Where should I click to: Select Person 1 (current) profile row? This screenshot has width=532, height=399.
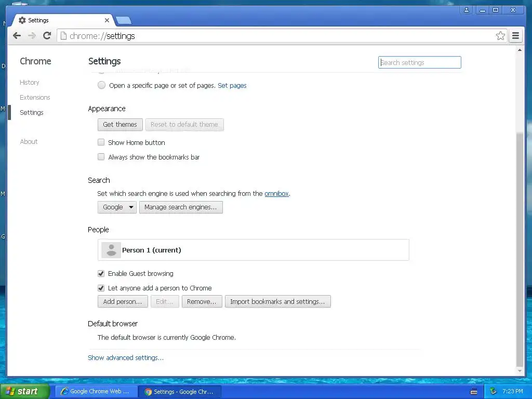[x=253, y=250]
